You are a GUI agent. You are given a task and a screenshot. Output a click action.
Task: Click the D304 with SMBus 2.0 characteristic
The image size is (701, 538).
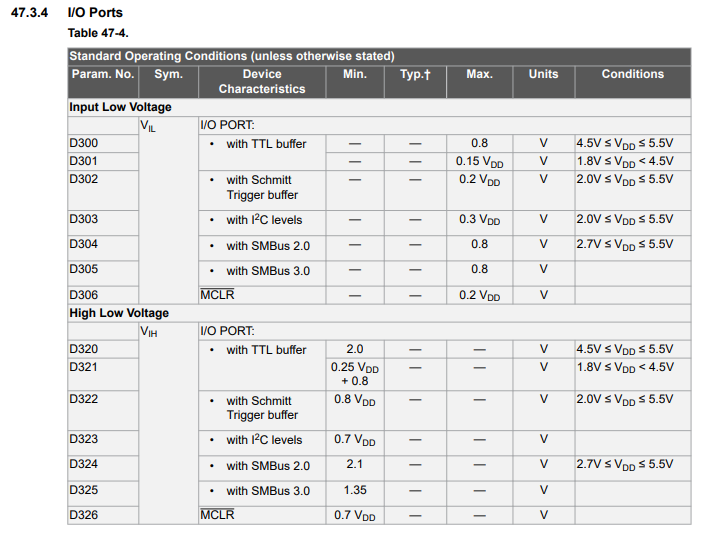[268, 246]
